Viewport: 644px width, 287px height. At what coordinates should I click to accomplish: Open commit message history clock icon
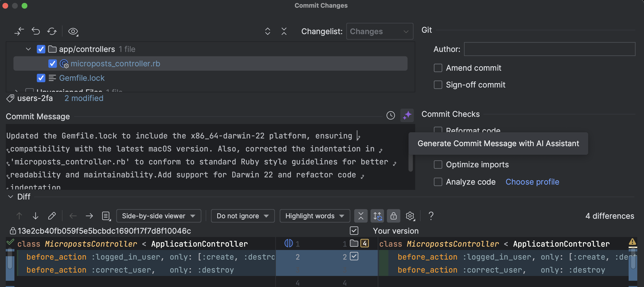[x=390, y=115]
